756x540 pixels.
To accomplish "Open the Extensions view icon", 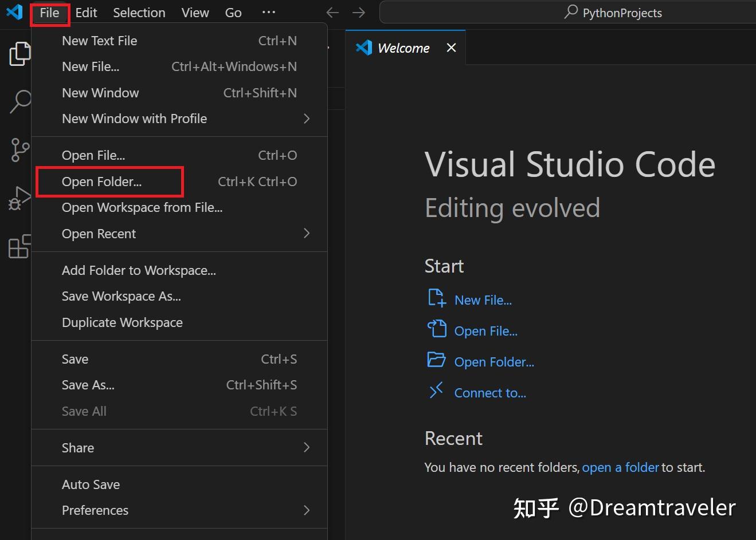I will [x=19, y=246].
